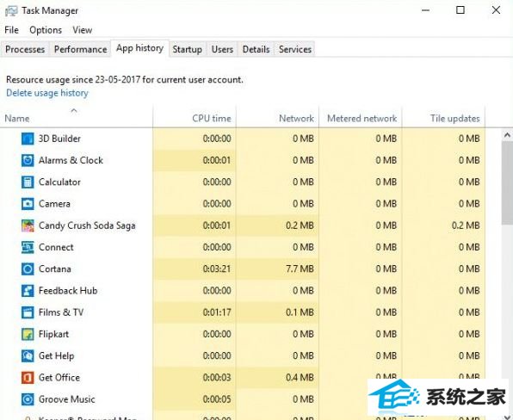Close the Task Manager window
Image resolution: width=513 pixels, height=420 pixels.
(x=496, y=10)
